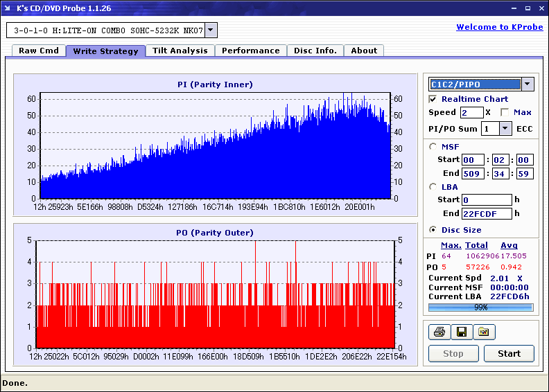
Task: Click the printer icon to print chart
Action: point(439,332)
